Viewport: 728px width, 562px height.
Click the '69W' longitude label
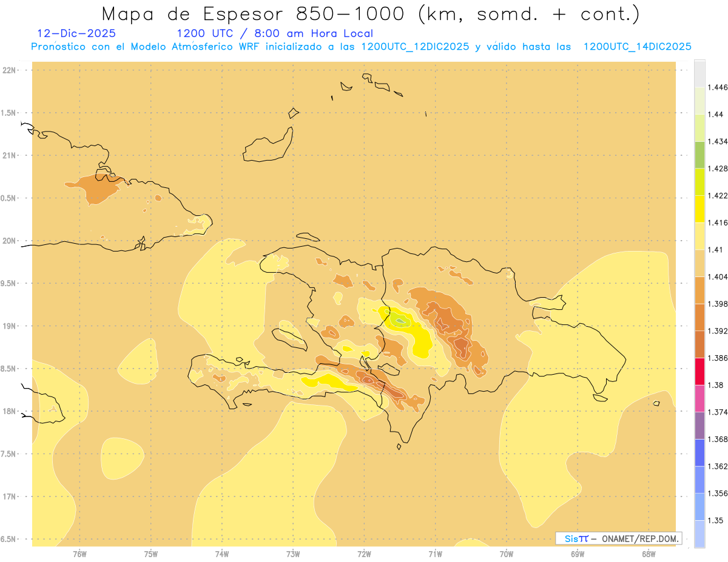578,554
